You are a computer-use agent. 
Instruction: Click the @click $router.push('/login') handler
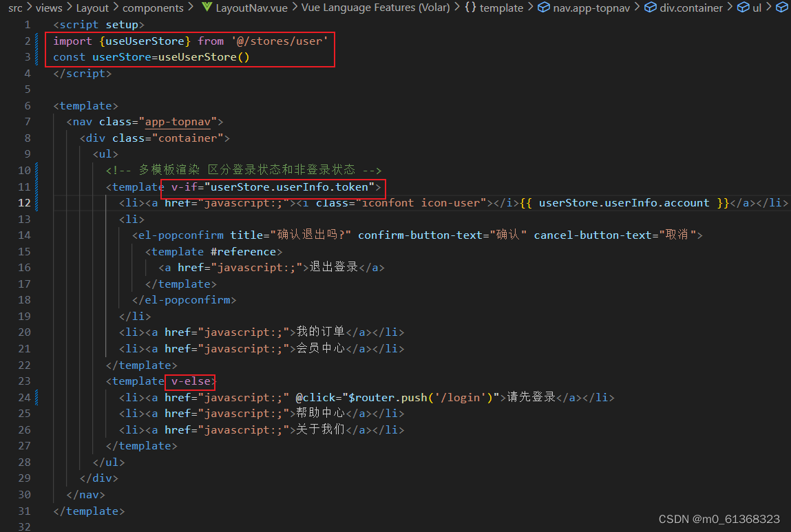(x=397, y=397)
